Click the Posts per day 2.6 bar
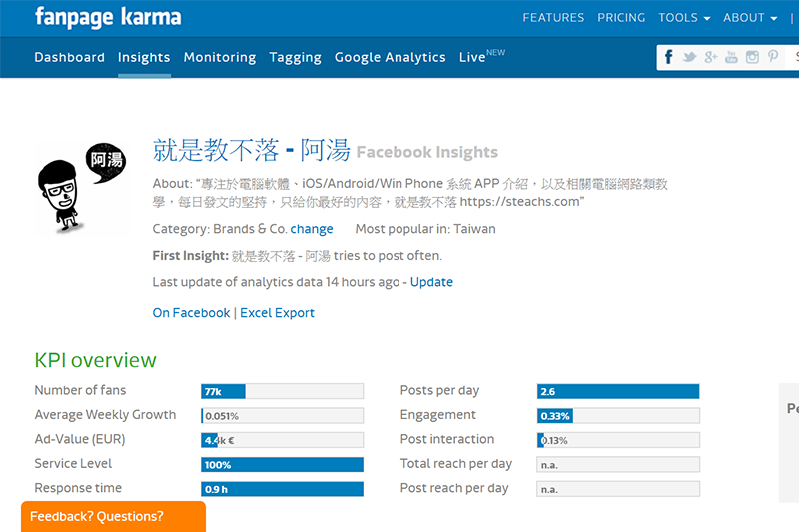The width and height of the screenshot is (799, 532). (618, 391)
